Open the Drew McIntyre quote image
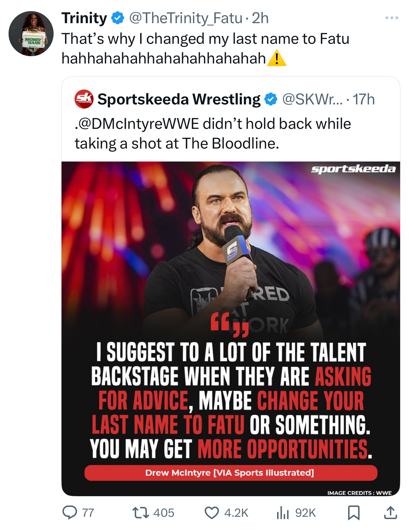The image size is (409, 532). tap(230, 329)
